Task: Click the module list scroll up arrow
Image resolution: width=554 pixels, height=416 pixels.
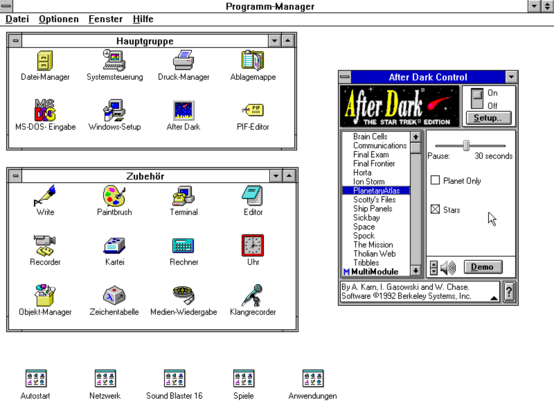Action: (416, 136)
